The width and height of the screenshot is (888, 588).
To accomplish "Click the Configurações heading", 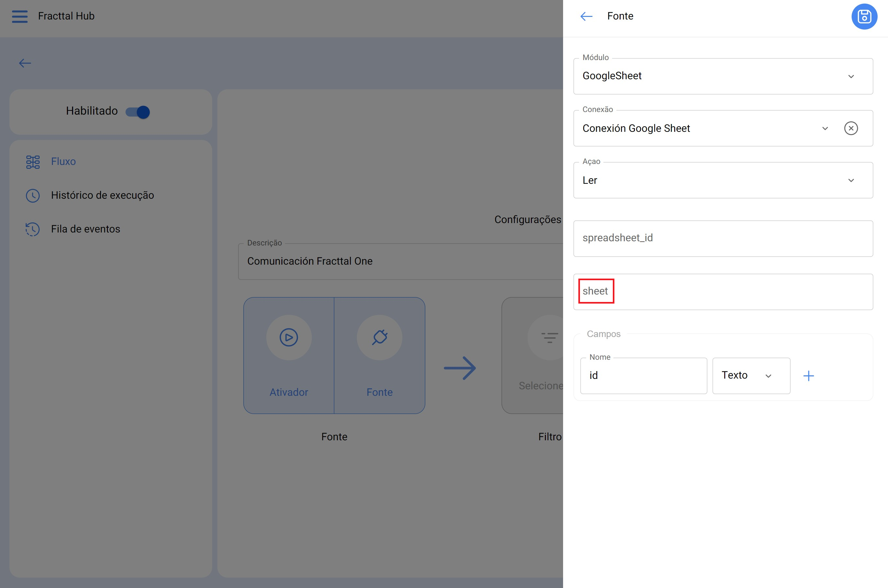I will tap(527, 220).
